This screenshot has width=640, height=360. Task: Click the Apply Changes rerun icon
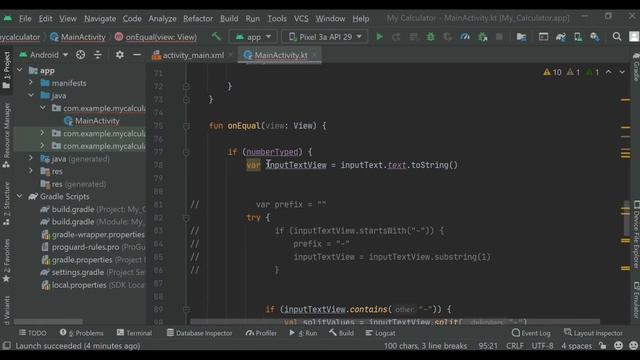pyautogui.click(x=396, y=37)
